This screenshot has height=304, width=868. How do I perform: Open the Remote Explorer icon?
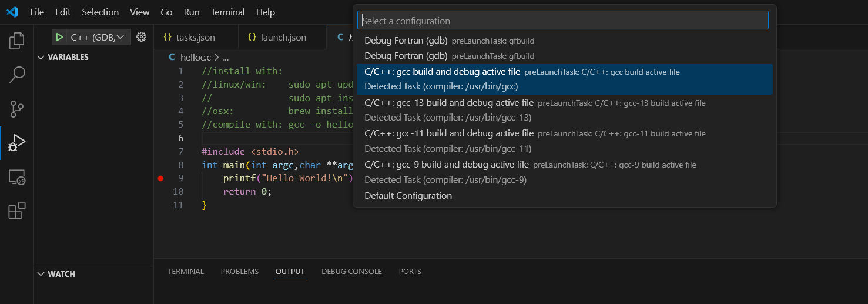point(16,177)
